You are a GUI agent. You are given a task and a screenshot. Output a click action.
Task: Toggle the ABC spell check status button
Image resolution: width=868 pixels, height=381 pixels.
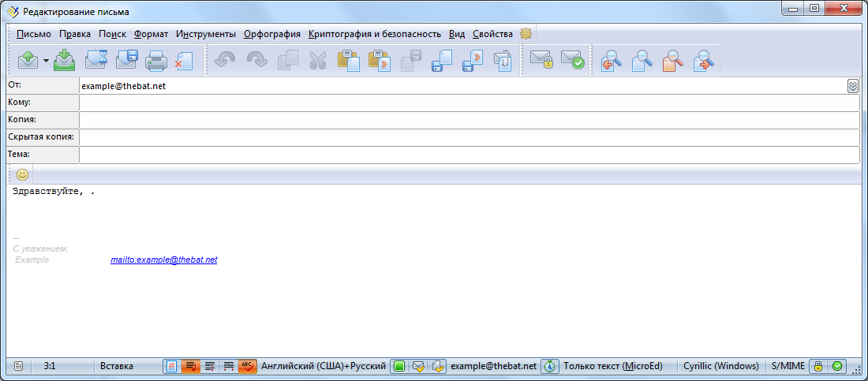pyautogui.click(x=247, y=366)
